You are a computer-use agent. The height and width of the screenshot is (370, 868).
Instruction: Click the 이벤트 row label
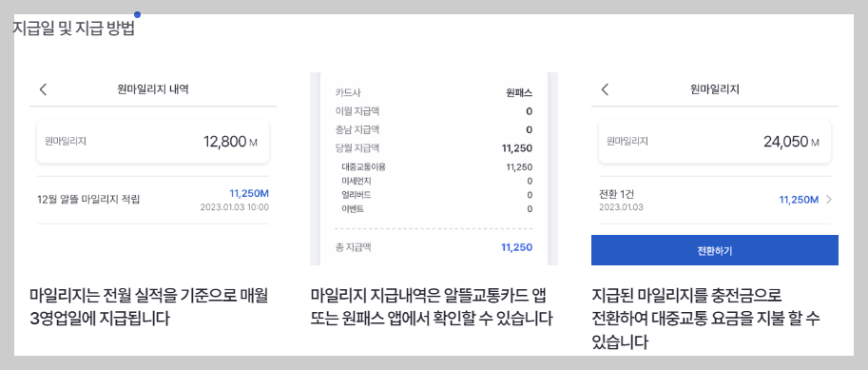353,209
